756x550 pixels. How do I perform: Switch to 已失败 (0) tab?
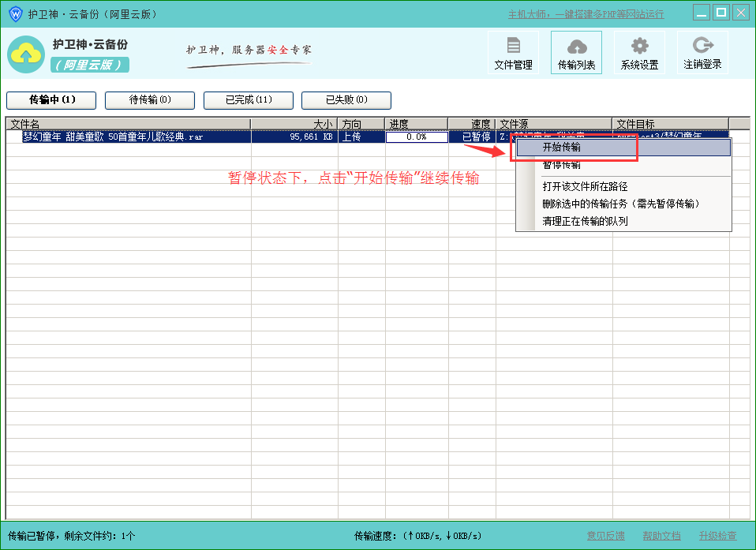[346, 99]
